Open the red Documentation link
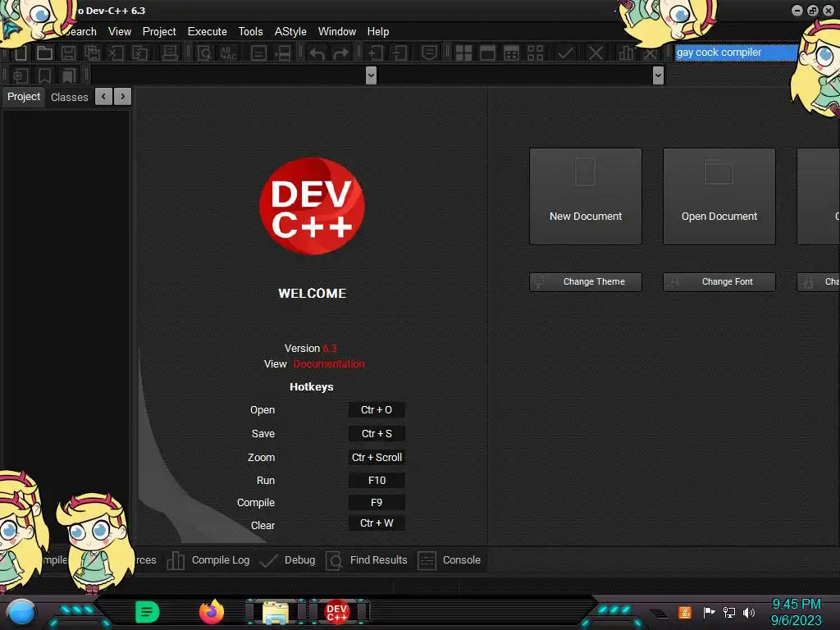 (x=329, y=363)
